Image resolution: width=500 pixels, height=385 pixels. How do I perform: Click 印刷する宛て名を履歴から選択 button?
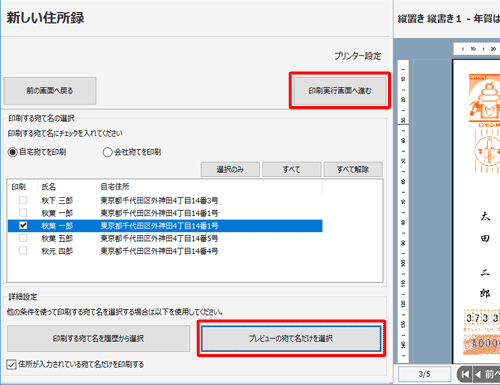tap(99, 339)
